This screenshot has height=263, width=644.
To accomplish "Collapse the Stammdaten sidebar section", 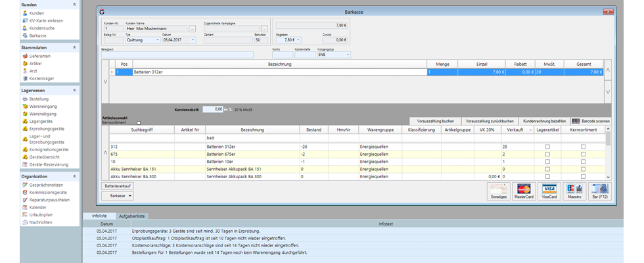I will (x=74, y=47).
